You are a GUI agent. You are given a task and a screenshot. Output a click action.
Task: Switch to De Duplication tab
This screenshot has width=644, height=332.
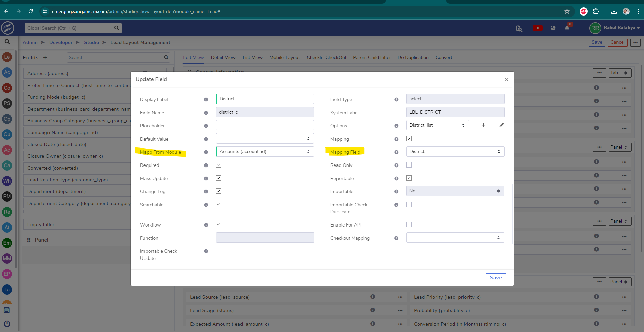point(413,58)
